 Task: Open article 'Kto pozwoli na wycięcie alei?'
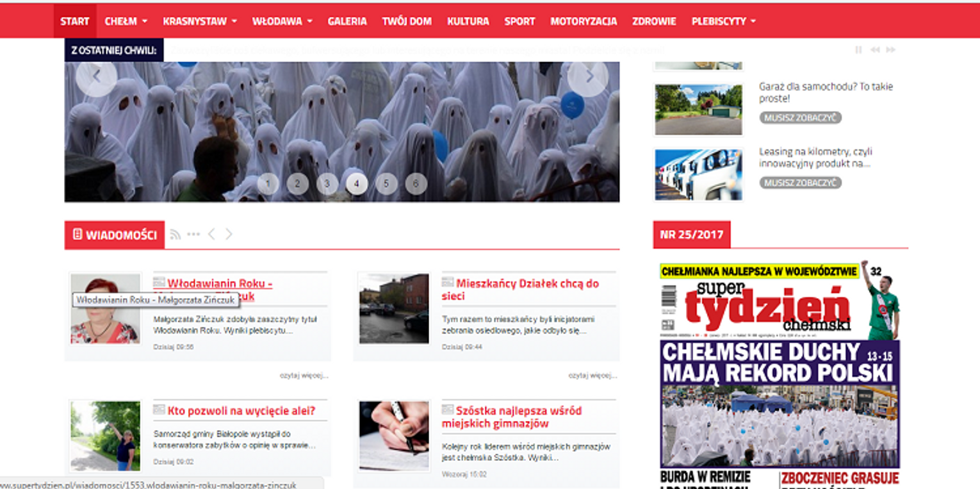[x=241, y=411]
